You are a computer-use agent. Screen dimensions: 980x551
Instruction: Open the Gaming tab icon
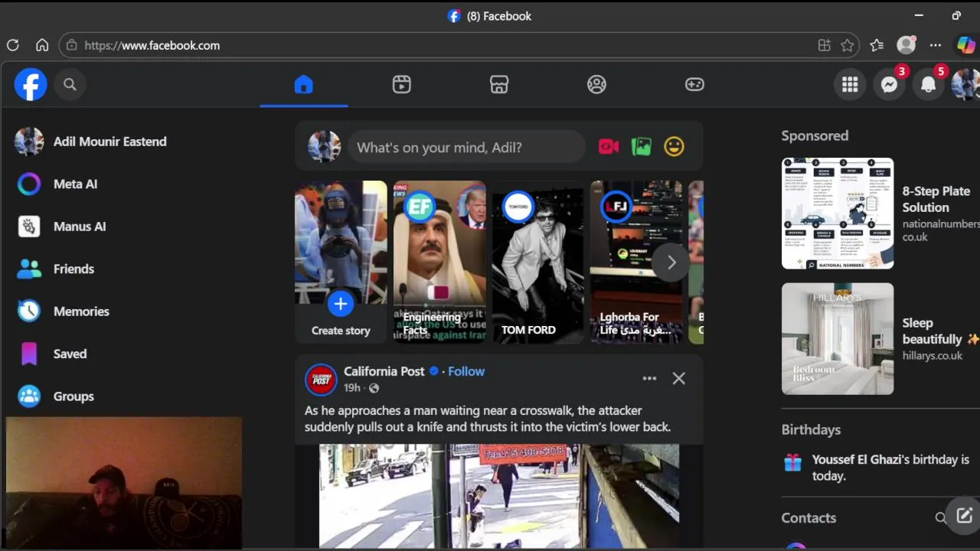[694, 84]
